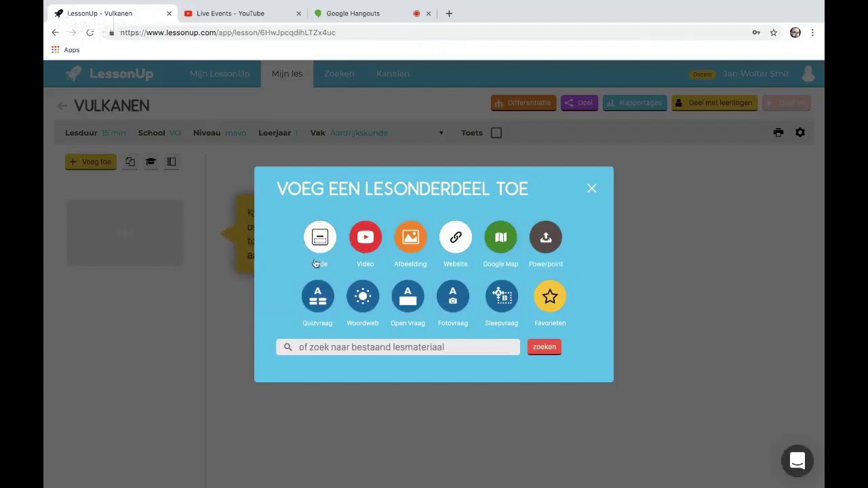Add a Slide lesson component
The image size is (868, 488).
319,237
